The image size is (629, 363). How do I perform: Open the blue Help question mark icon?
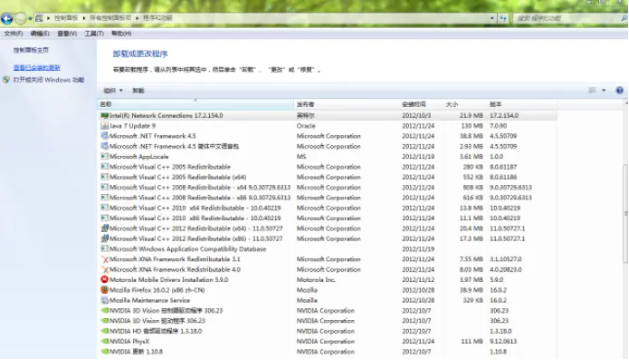click(x=619, y=91)
